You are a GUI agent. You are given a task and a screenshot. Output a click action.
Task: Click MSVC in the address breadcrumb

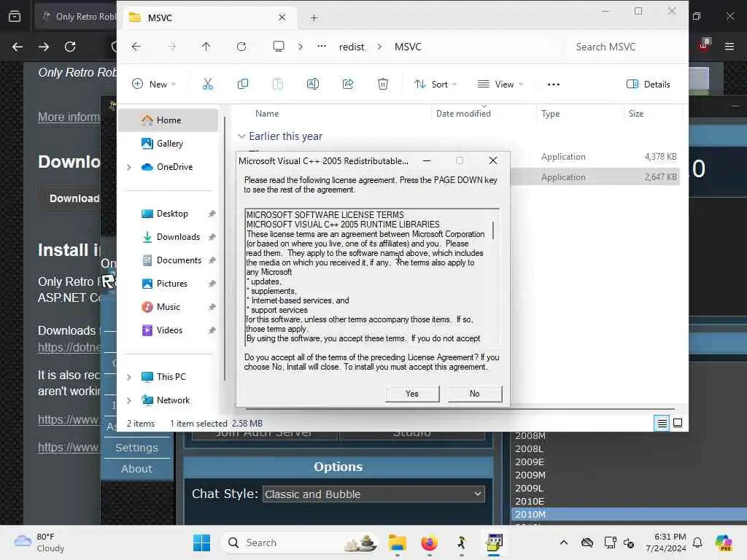point(408,47)
